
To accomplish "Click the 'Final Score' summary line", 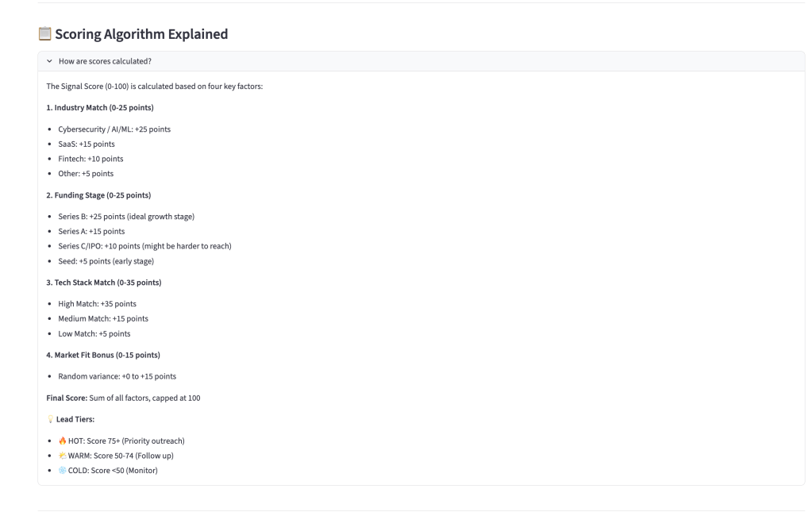I will point(123,398).
